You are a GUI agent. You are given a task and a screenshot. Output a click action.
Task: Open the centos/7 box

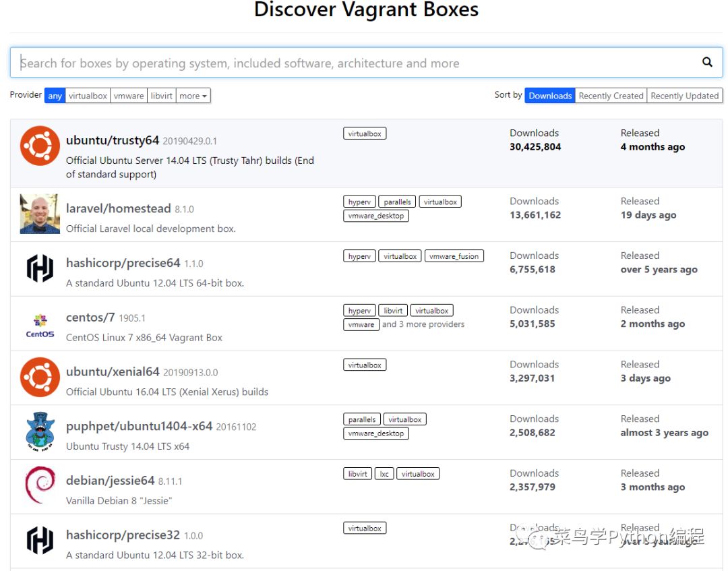click(90, 318)
